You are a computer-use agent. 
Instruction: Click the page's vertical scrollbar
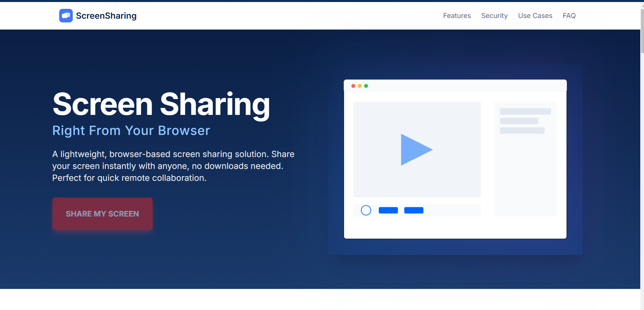pos(642,31)
